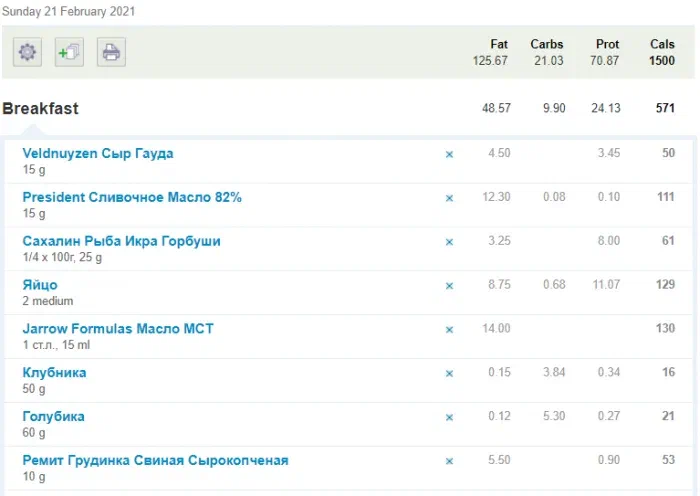Delete the Яйцо entry using x
This screenshot has height=496, width=700.
pyautogui.click(x=449, y=286)
